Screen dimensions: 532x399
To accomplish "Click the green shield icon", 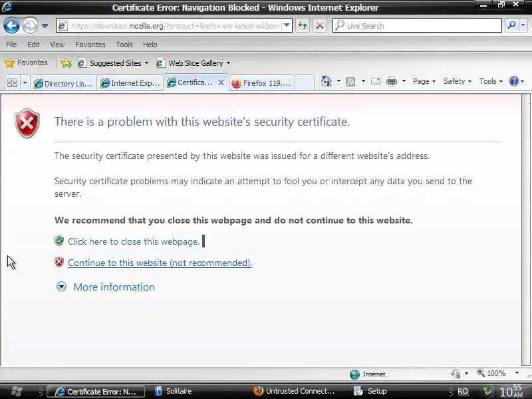I will point(59,241).
